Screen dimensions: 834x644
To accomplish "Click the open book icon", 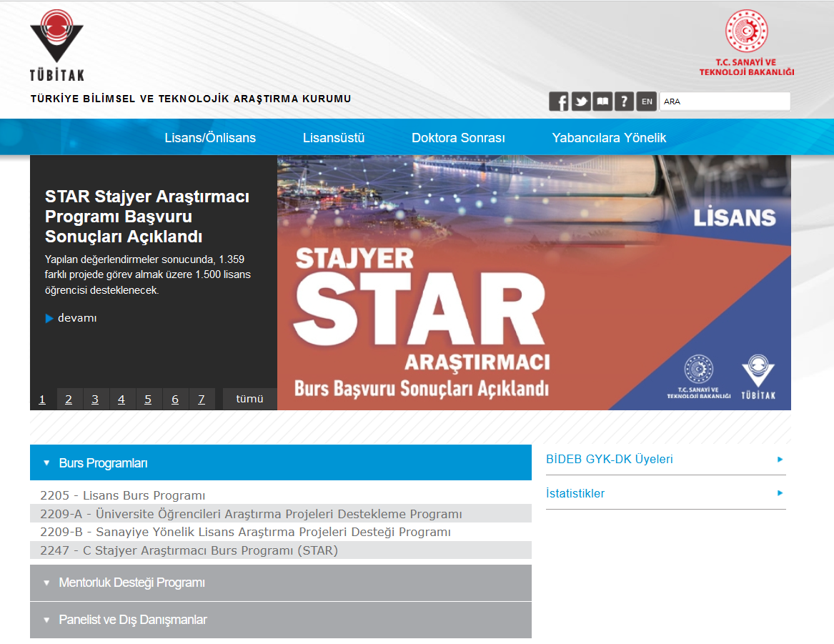I will click(x=603, y=101).
